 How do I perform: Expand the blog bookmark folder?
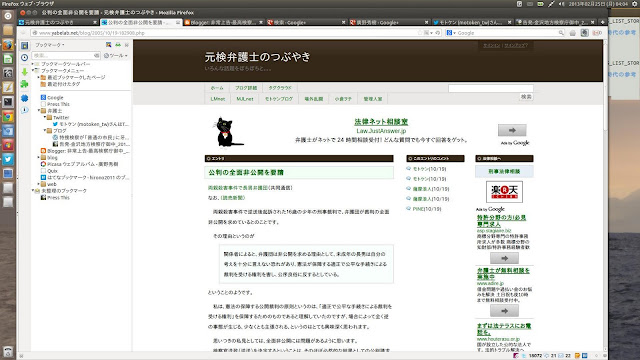pyautogui.click(x=39, y=157)
